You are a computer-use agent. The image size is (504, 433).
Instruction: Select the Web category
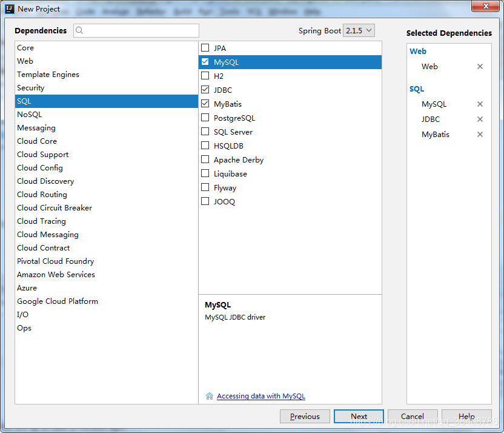(x=107, y=61)
